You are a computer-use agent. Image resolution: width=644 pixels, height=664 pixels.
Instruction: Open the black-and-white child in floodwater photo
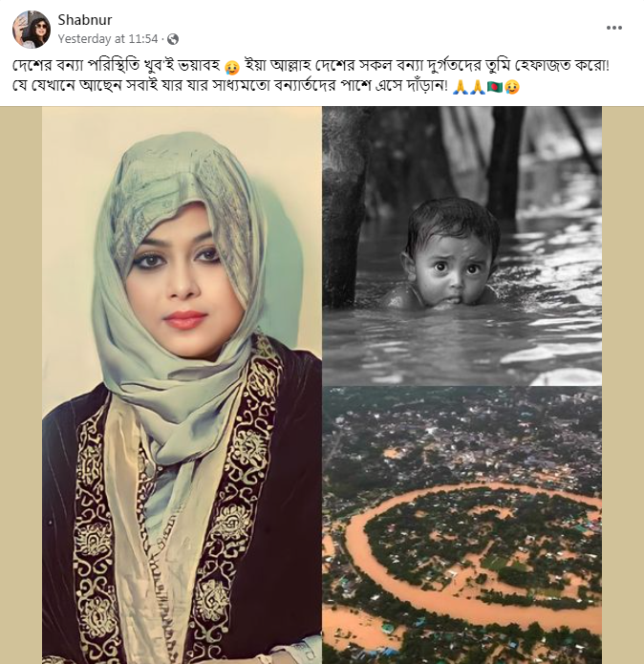462,246
